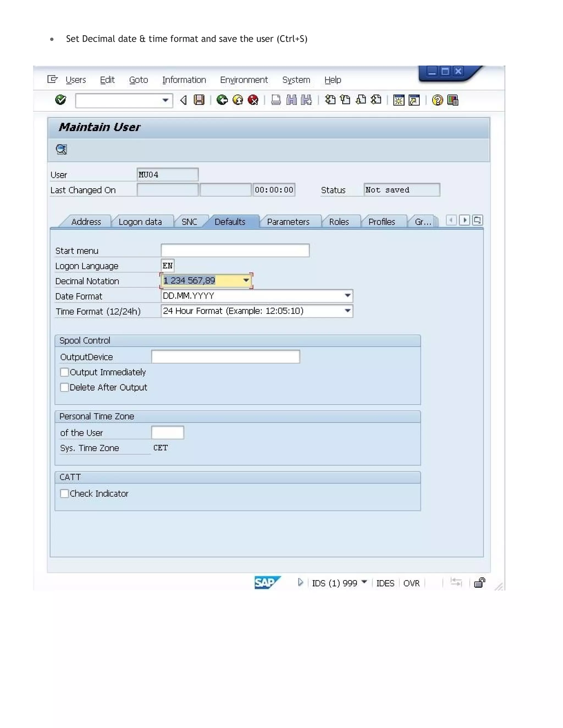
Task: Open the Users menu
Action: tap(76, 80)
